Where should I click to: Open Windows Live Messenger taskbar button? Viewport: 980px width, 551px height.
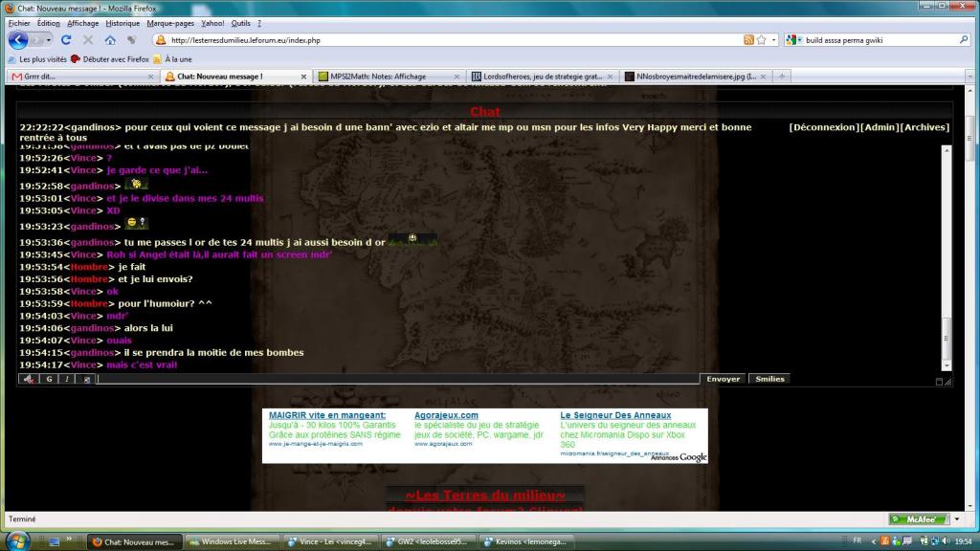tap(230, 542)
